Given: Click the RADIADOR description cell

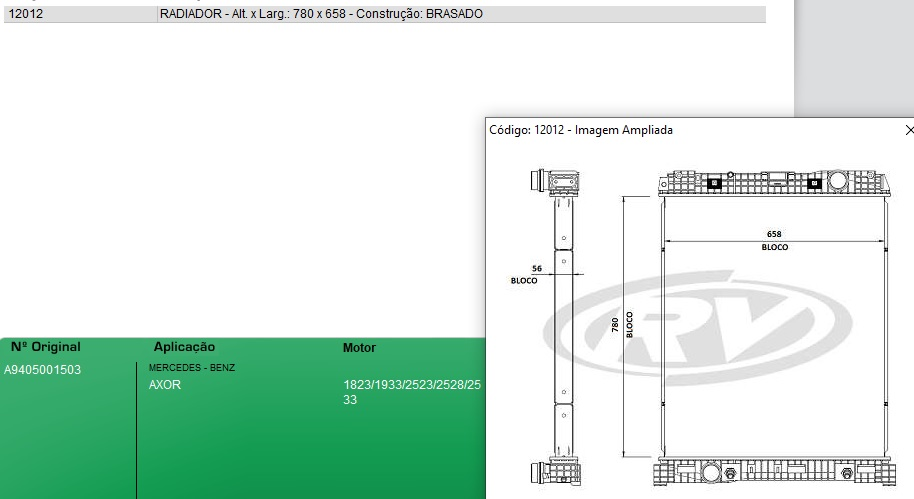Looking at the screenshot, I should tap(321, 14).
